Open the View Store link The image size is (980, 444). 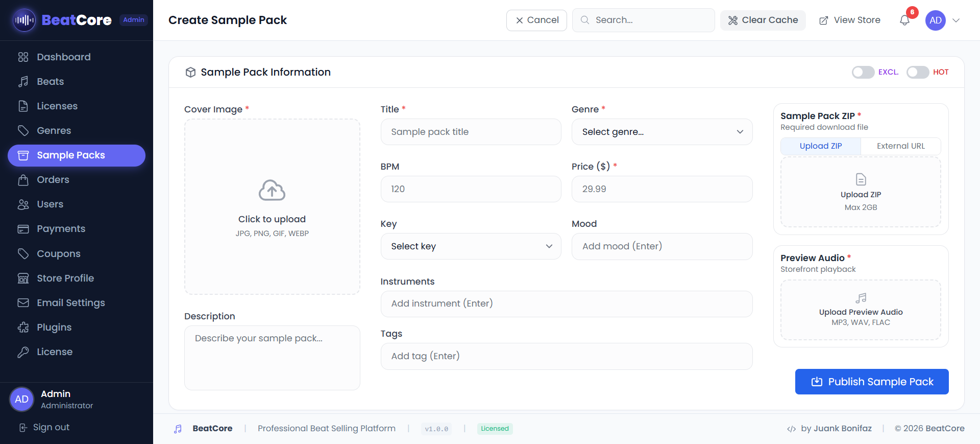[849, 20]
